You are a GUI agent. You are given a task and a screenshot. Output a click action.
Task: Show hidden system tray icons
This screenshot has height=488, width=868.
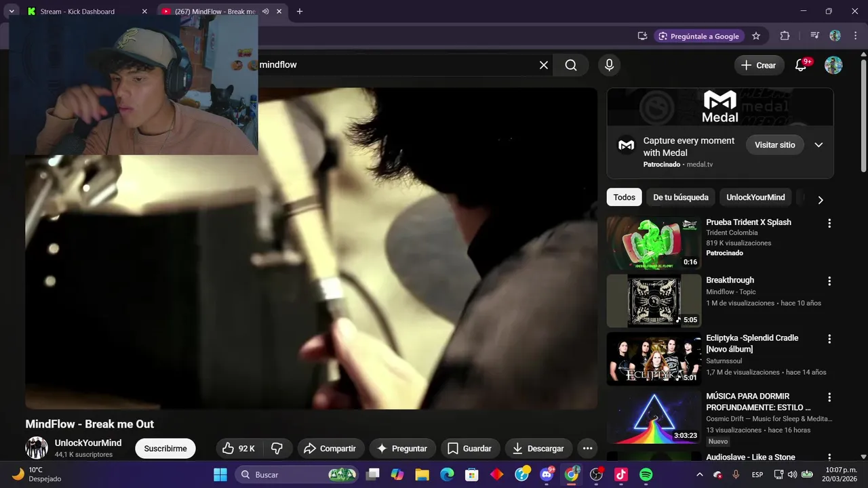(x=700, y=474)
